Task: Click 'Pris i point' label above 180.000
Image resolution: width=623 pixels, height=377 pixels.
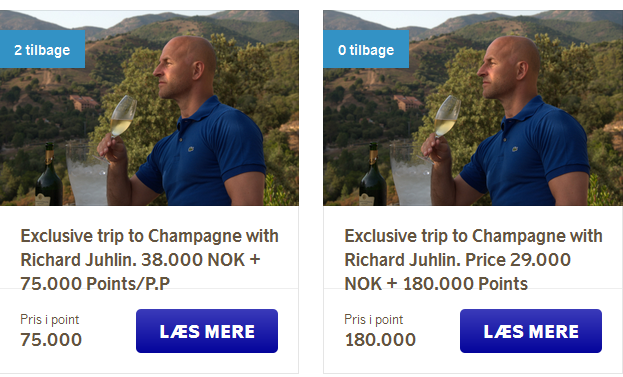Action: (x=373, y=319)
